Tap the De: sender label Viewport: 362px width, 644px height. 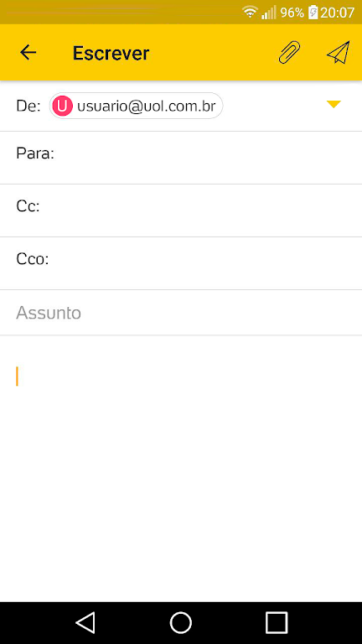pos(28,106)
